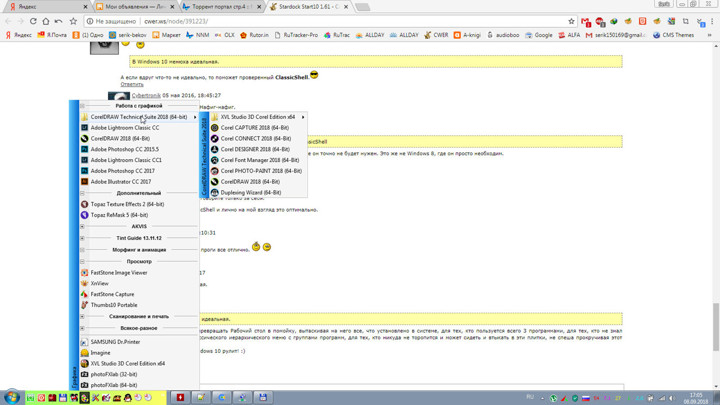Collapse the Работа с графикой section
Screen dimensions: 720x405
coord(83,106)
